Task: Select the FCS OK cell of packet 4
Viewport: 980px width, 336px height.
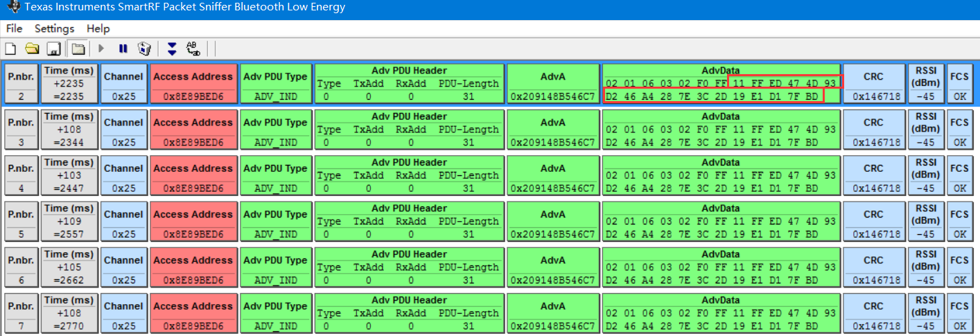Action: (x=959, y=175)
